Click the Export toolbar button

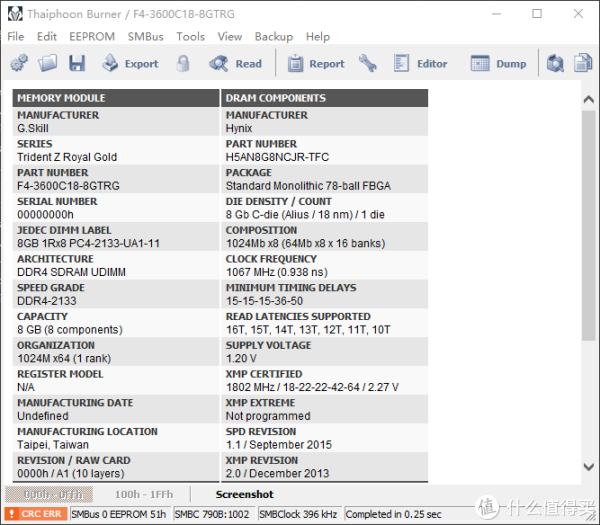click(x=130, y=63)
